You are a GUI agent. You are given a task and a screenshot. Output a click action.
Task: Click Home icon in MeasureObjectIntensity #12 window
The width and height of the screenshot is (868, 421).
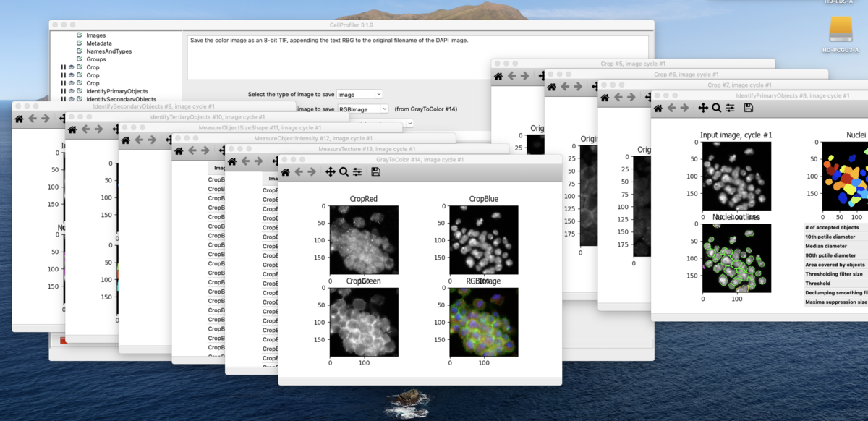pos(179,150)
